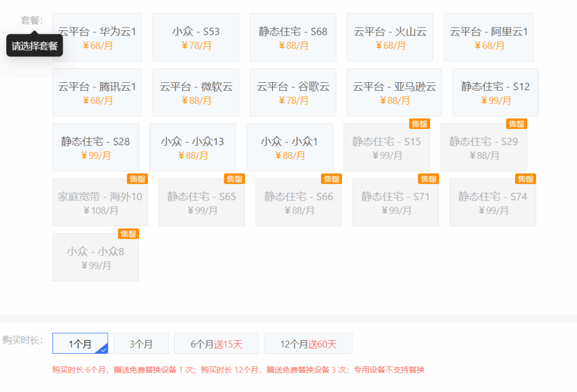Pick 云平台 - 谷歌云 package
Image resolution: width=577 pixels, height=392 pixels.
point(293,92)
